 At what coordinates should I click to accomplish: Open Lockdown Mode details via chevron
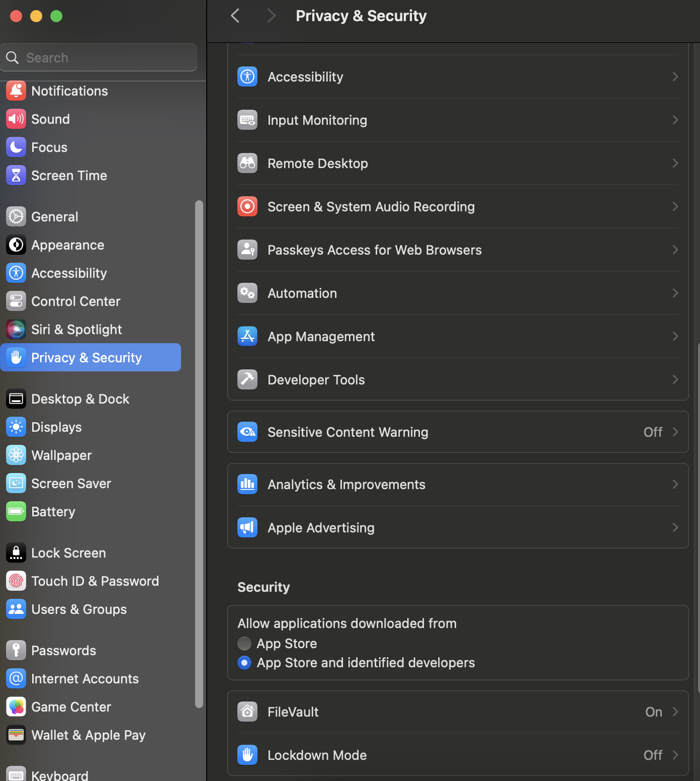click(x=675, y=755)
